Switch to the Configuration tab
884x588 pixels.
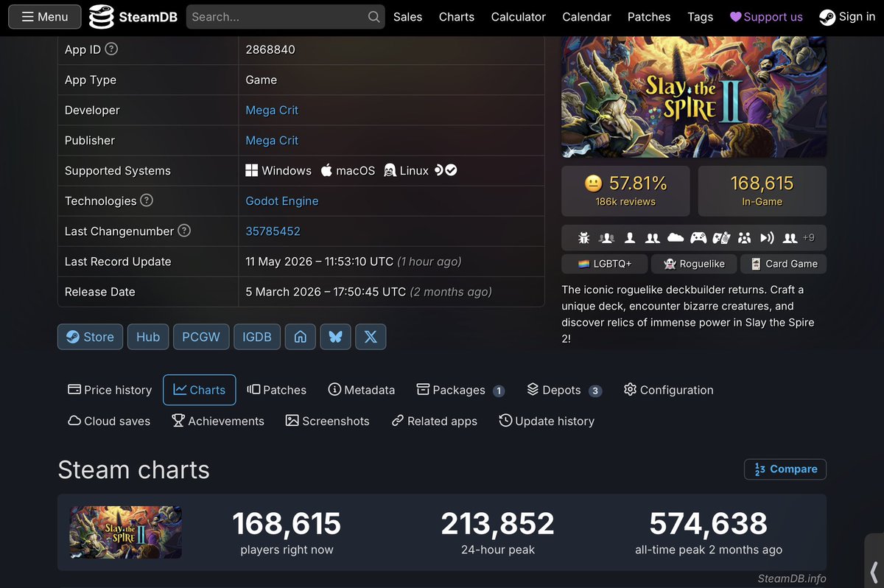point(668,390)
